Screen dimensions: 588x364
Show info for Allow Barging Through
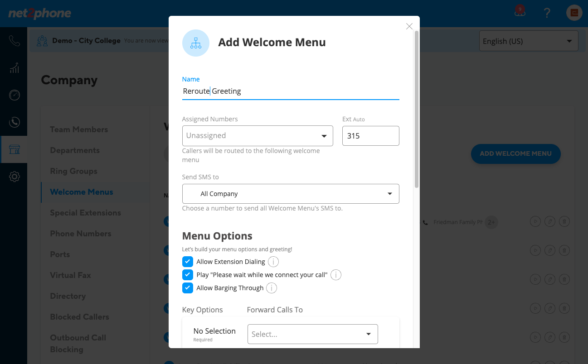pyautogui.click(x=271, y=288)
